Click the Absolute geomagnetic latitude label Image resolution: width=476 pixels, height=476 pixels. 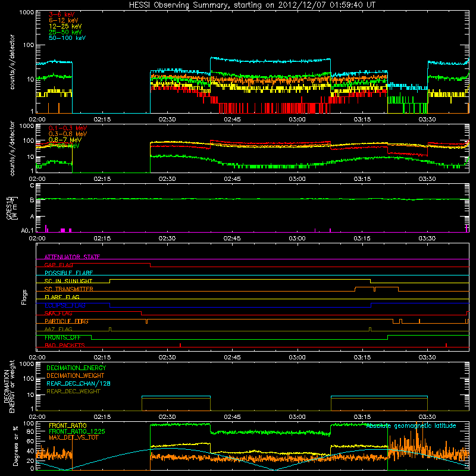click(x=411, y=425)
